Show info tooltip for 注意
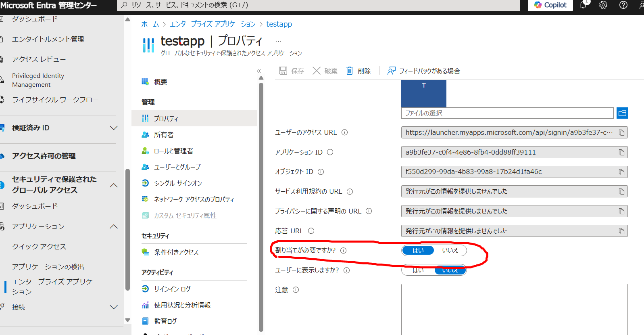644x335 pixels. coord(296,290)
